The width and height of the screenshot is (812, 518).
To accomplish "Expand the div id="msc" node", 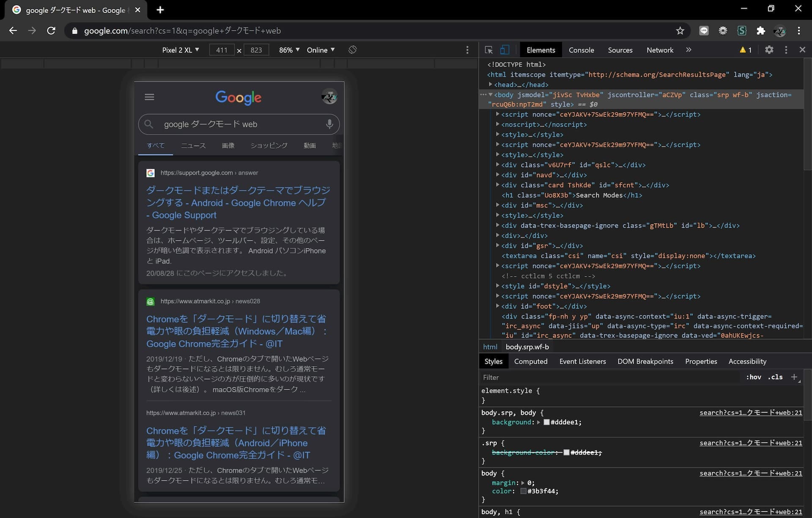I will click(x=498, y=205).
